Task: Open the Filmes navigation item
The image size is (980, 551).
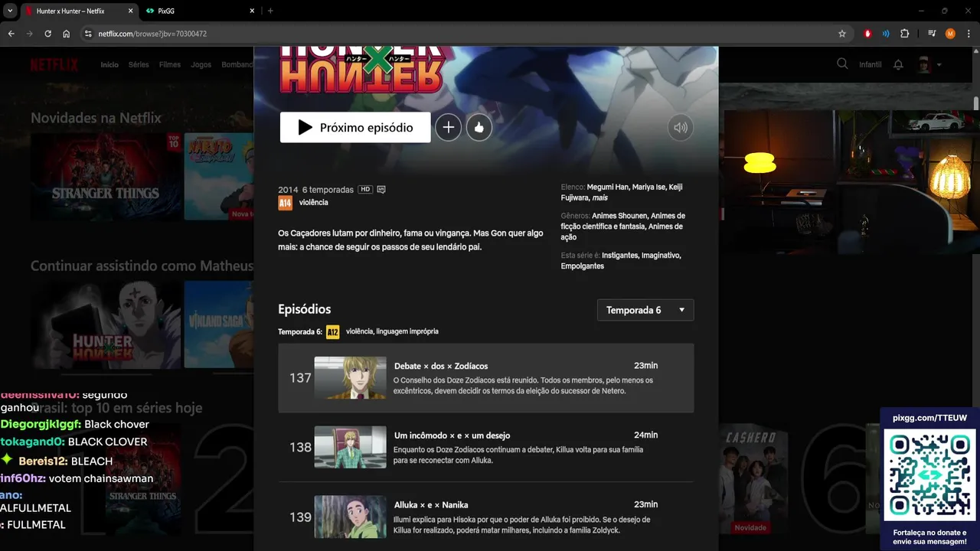Action: pos(170,65)
